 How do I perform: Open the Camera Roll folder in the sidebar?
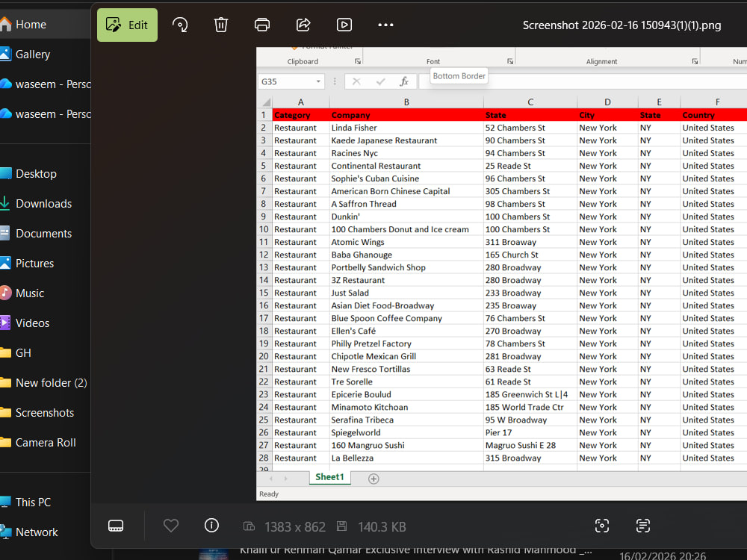[x=46, y=442]
